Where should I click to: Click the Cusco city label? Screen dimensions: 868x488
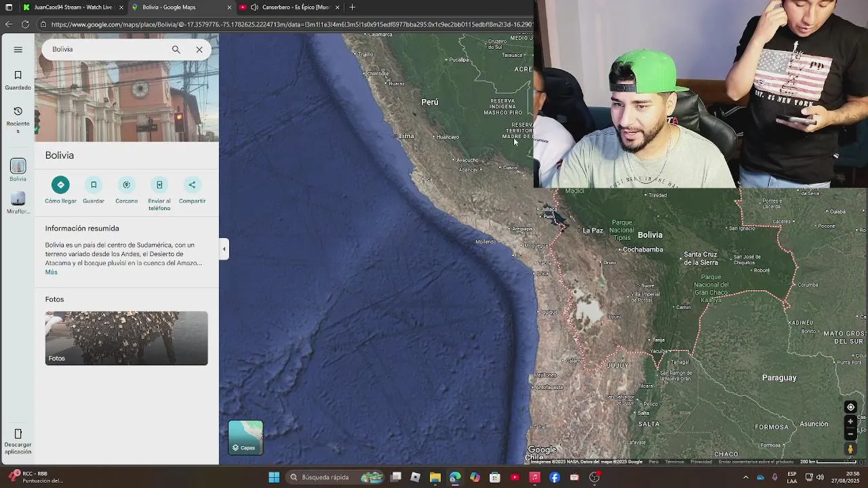[510, 167]
